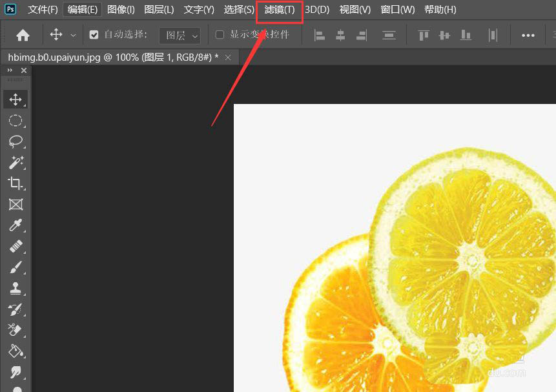Enable the 显示变换控件 checkbox
This screenshot has width=556, height=392.
pos(220,35)
